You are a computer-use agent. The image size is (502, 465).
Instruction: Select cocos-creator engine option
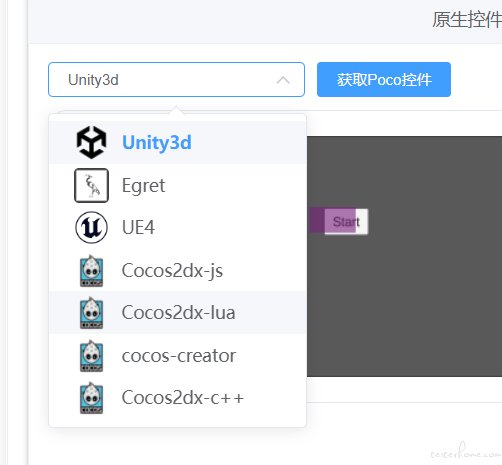[177, 356]
